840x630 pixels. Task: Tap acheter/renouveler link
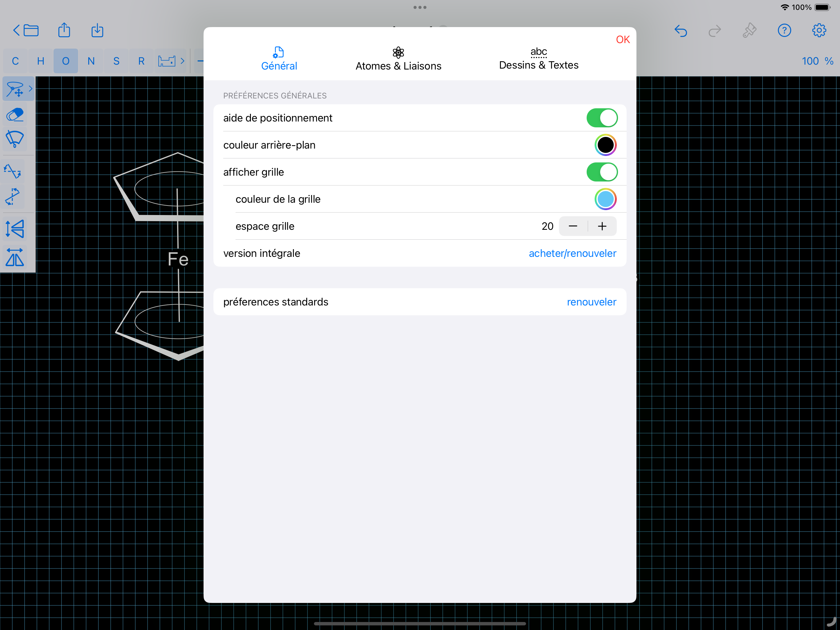click(572, 253)
